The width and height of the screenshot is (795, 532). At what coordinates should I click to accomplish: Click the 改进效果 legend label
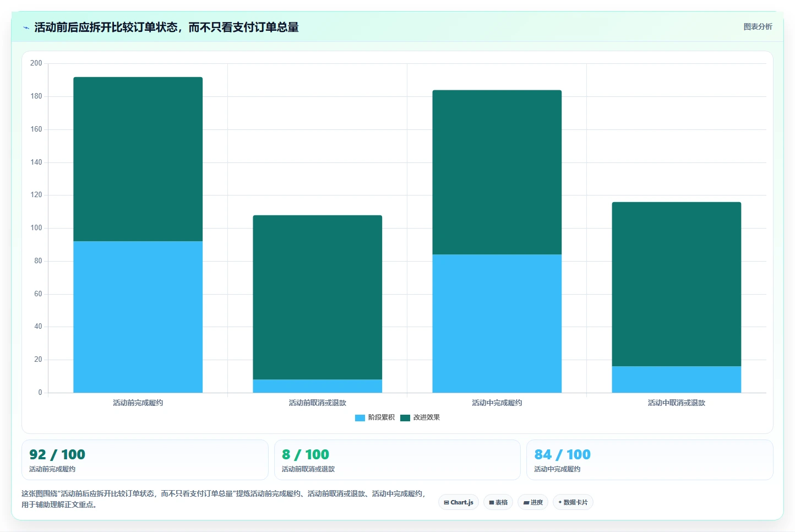click(x=427, y=417)
